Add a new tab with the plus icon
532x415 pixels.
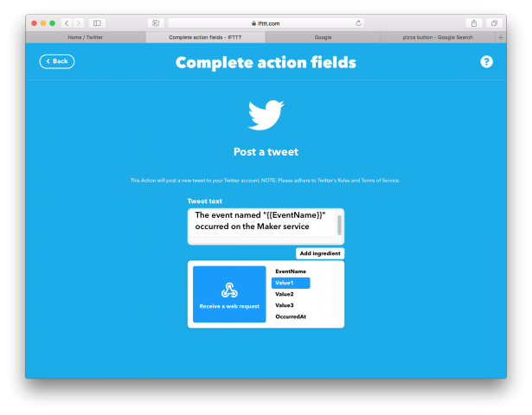click(x=501, y=37)
